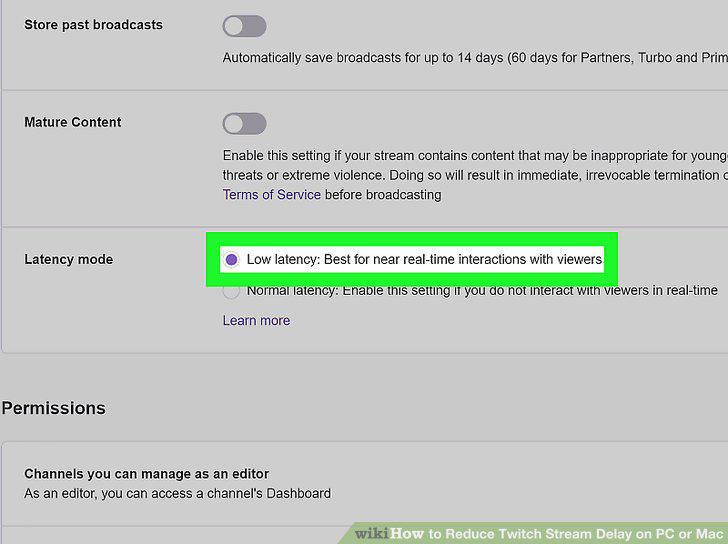
Task: Click the Store past broadcasts label
Action: tap(93, 25)
